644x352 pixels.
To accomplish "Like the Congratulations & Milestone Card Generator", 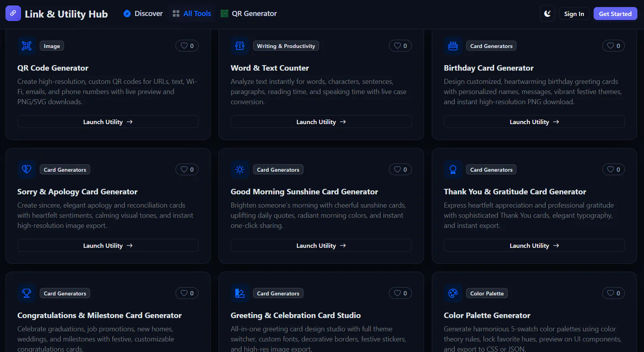I will point(187,293).
